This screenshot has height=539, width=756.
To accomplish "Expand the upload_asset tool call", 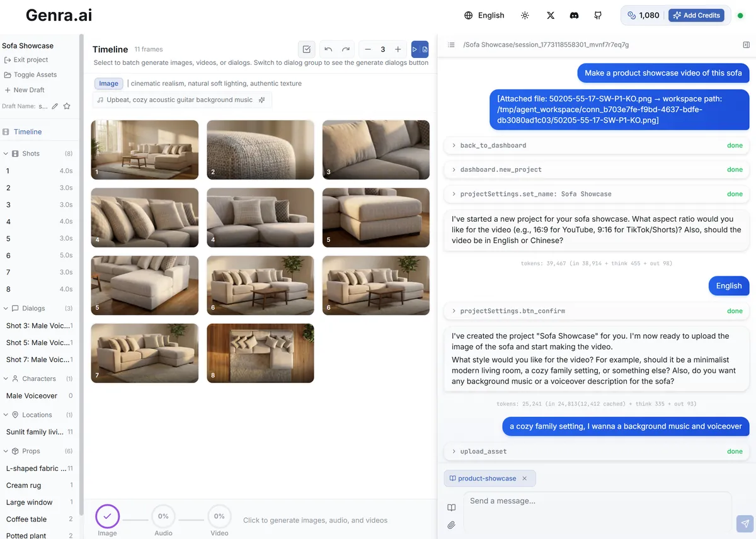I will [454, 451].
